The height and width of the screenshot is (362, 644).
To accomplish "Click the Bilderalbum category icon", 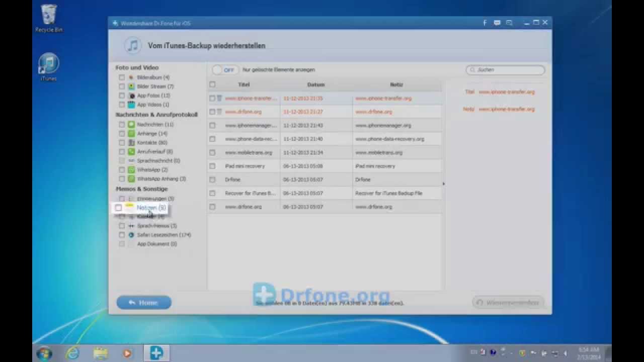I will pyautogui.click(x=131, y=77).
